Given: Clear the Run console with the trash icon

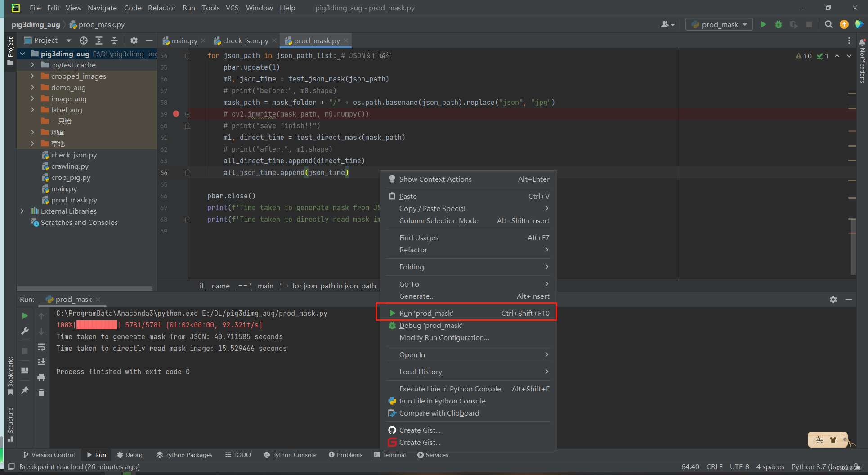Looking at the screenshot, I should click(41, 392).
